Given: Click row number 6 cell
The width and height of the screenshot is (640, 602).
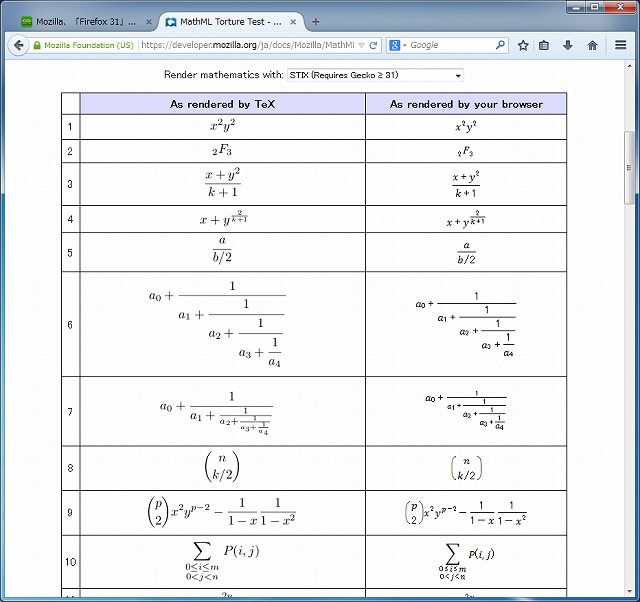Looking at the screenshot, I should pos(71,324).
